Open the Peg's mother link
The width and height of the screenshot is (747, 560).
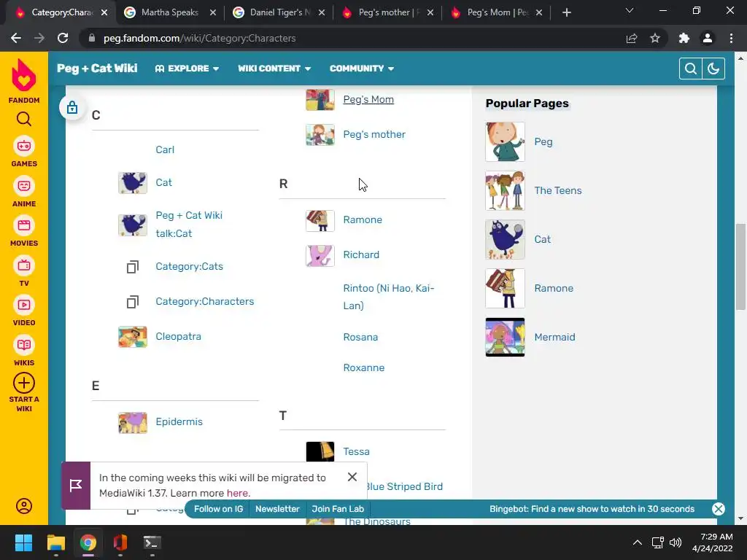click(374, 134)
